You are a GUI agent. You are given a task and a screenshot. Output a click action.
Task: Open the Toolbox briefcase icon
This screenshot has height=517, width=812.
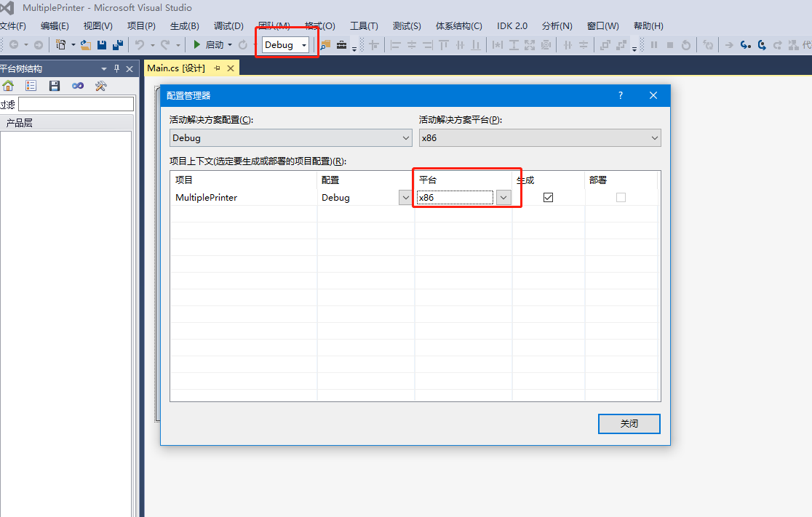click(342, 45)
